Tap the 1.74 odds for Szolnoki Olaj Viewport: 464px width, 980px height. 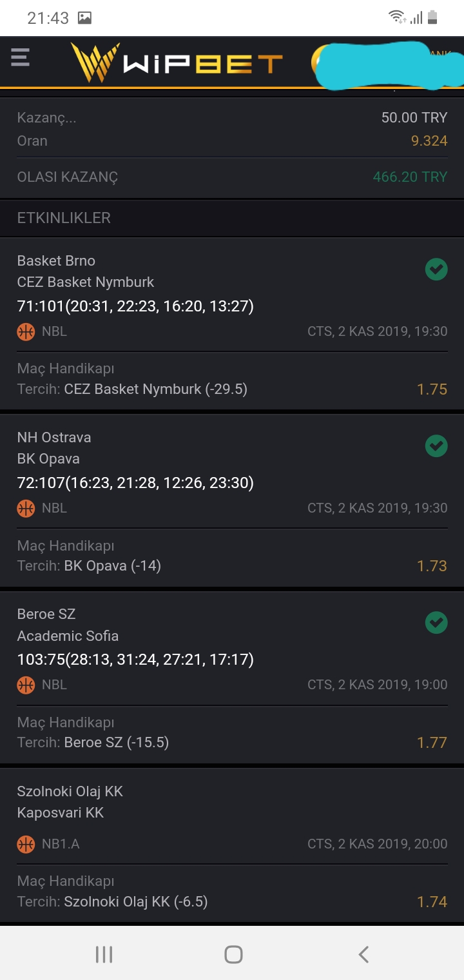[x=432, y=902]
